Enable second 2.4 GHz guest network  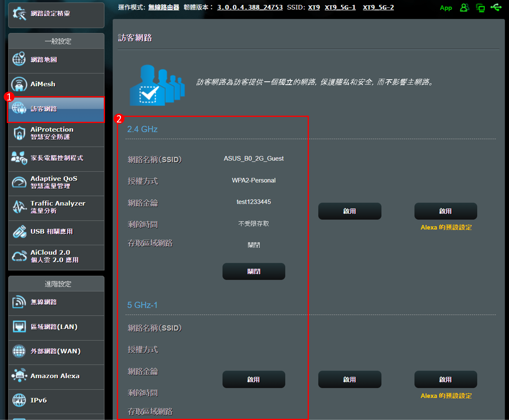(350, 211)
